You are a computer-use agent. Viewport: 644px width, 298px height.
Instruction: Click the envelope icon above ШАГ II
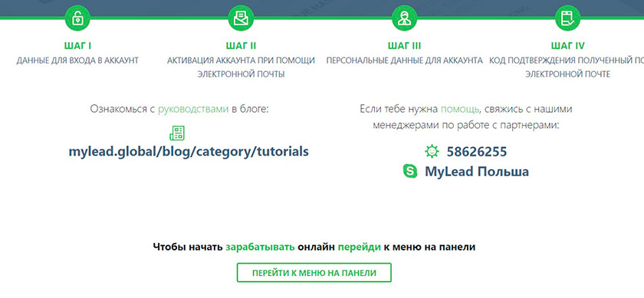241,18
